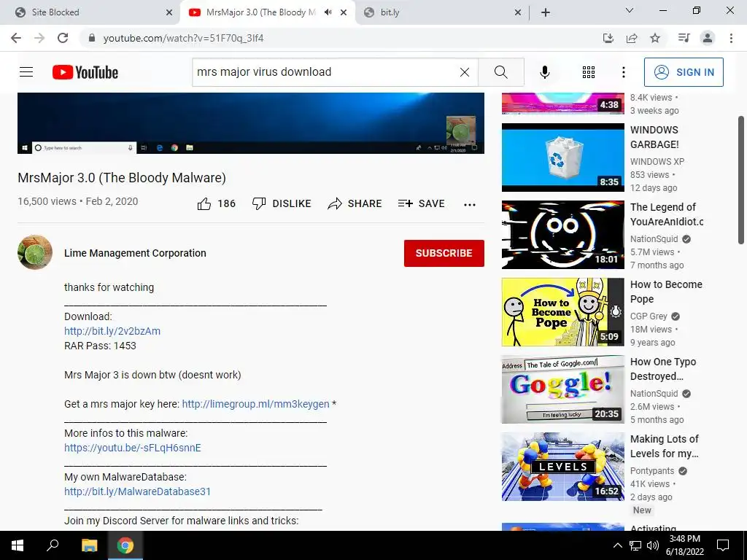Open the How to Become Pope video
The height and width of the screenshot is (560, 747).
tap(562, 312)
